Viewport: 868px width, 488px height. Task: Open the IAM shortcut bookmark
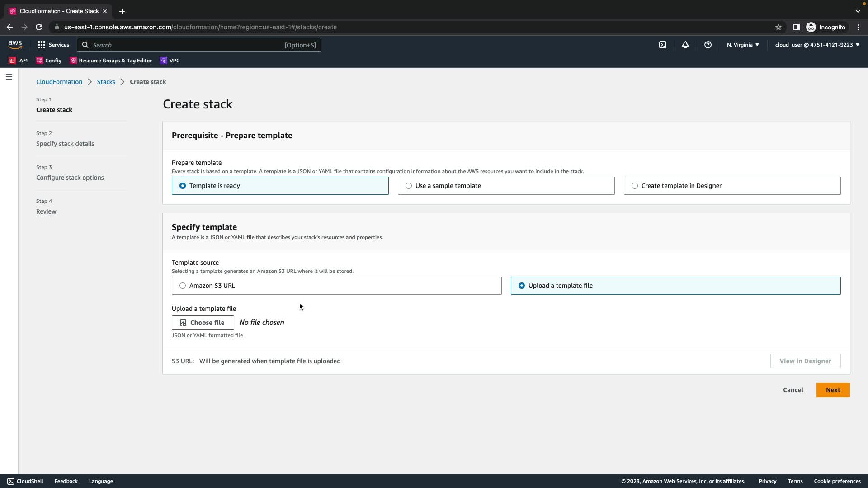[19, 61]
